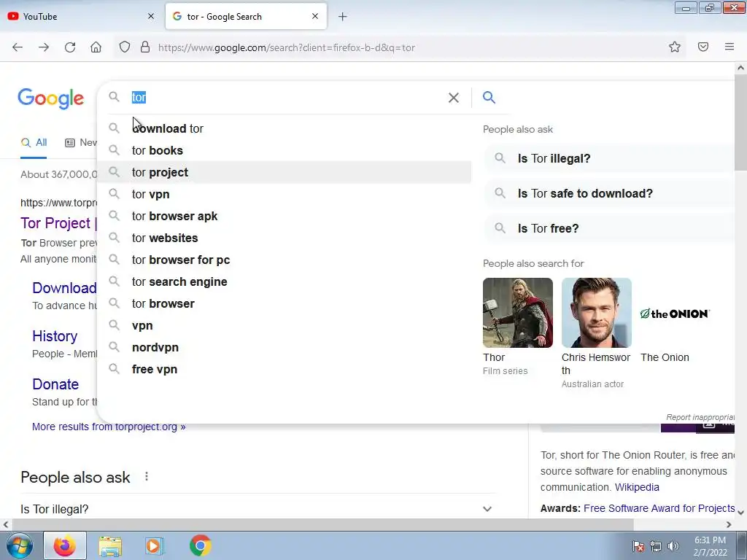Open a new tab with plus button
This screenshot has height=560, width=747.
coord(343,17)
